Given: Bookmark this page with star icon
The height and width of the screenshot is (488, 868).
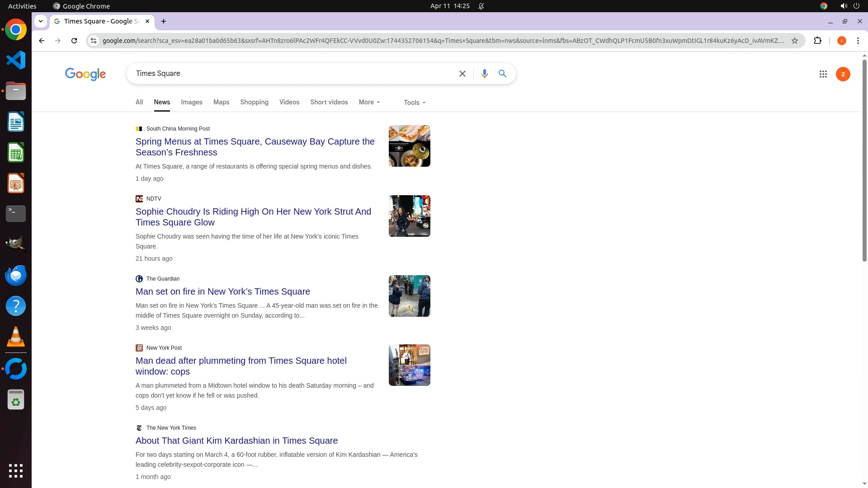Looking at the screenshot, I should 795,41.
